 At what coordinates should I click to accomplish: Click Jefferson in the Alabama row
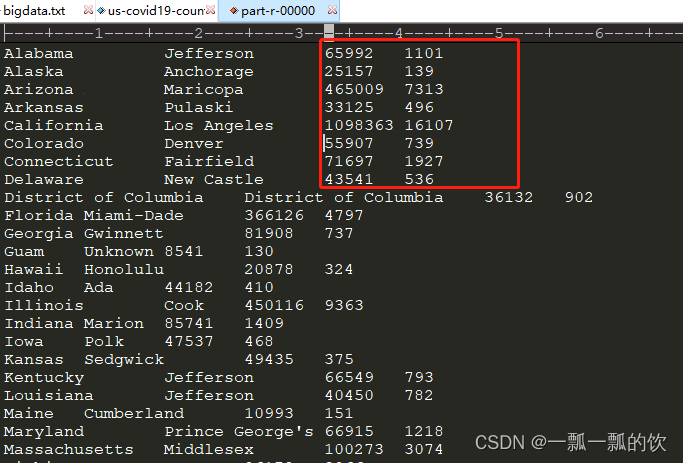point(209,54)
